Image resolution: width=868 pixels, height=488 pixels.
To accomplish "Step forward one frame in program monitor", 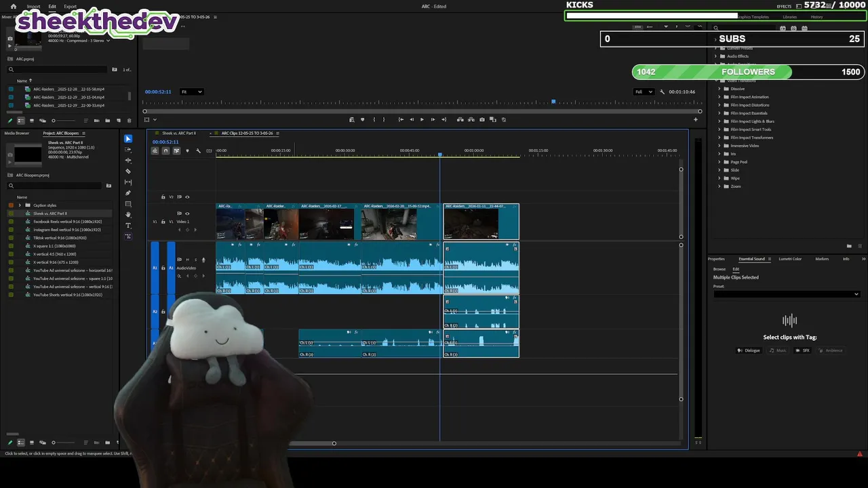I will coord(433,119).
